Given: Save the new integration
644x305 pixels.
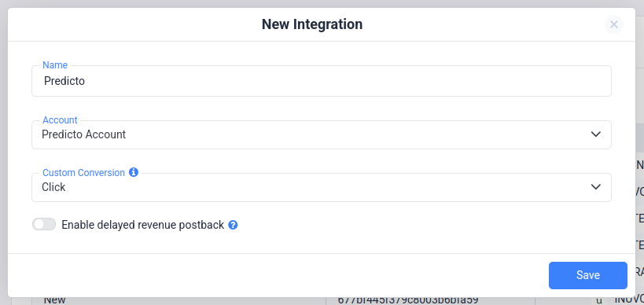Looking at the screenshot, I should pos(587,275).
